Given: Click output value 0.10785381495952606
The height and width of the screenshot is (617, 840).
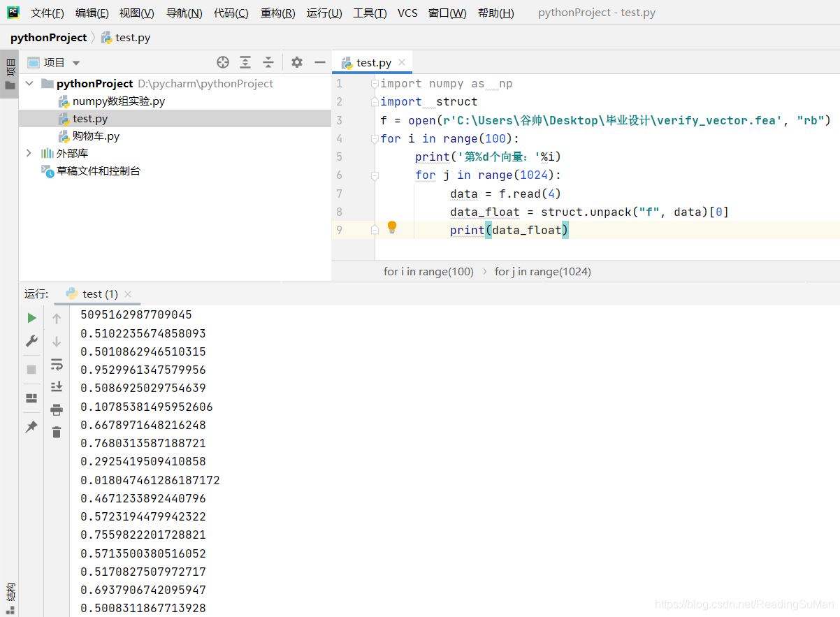Looking at the screenshot, I should (x=147, y=407).
